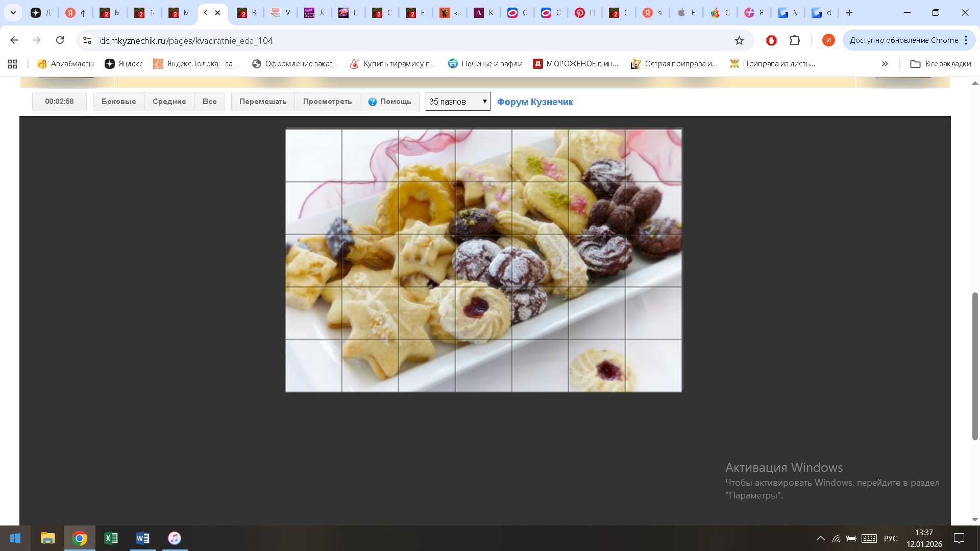
Task: Open the Авиабилеты bookmark
Action: (x=65, y=64)
